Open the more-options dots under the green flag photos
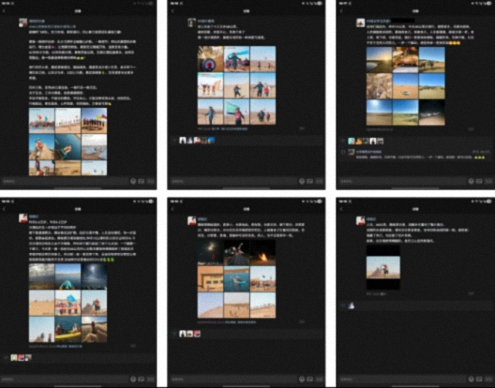The width and height of the screenshot is (495, 388). tap(302, 128)
